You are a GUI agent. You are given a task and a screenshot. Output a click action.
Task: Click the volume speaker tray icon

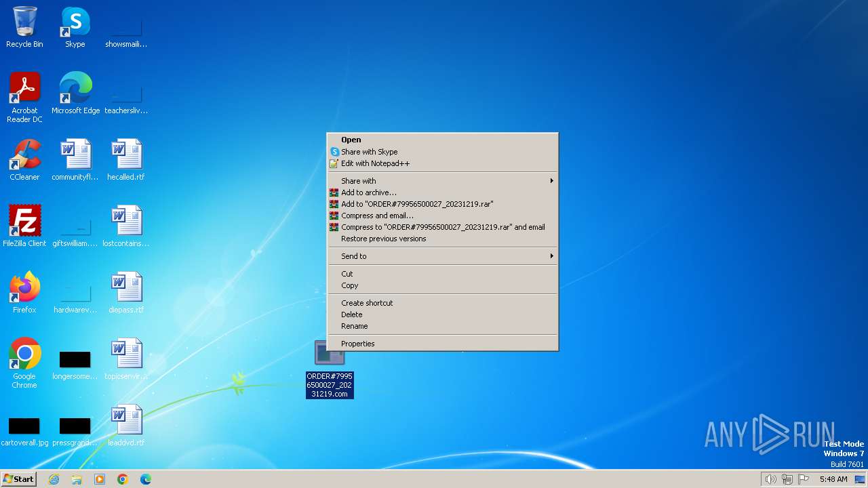point(770,479)
